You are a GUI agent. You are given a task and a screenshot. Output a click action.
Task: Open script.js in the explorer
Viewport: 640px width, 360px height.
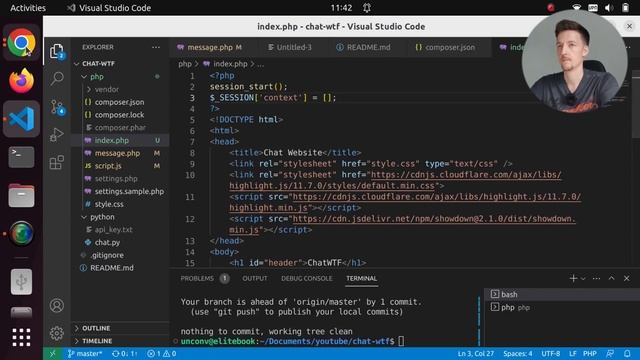[x=108, y=166]
